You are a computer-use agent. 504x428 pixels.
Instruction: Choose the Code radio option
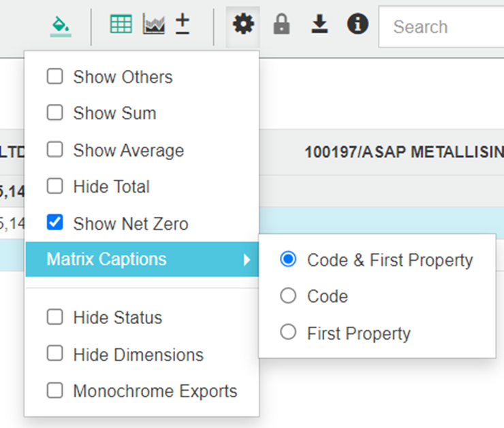click(x=289, y=296)
